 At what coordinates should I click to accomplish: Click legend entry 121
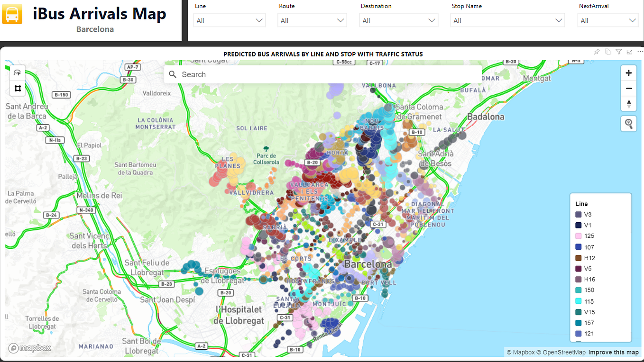point(585,334)
